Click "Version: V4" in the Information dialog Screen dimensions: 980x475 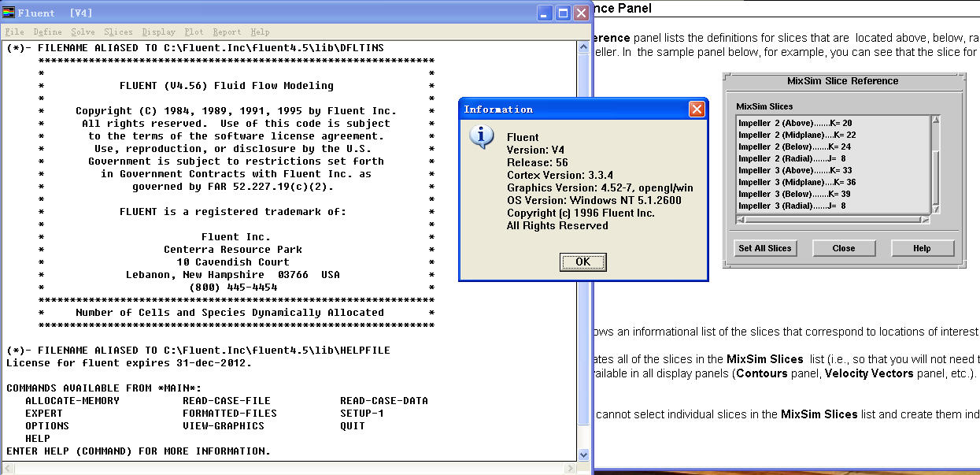click(535, 150)
